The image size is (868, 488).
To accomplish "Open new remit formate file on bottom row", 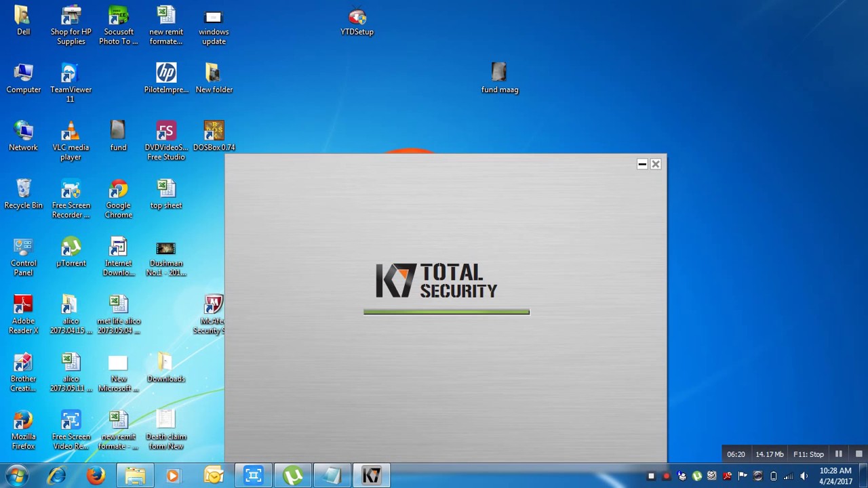I will [119, 430].
